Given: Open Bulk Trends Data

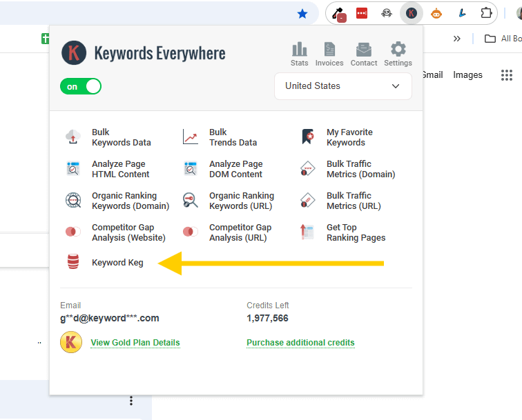Looking at the screenshot, I should click(233, 137).
